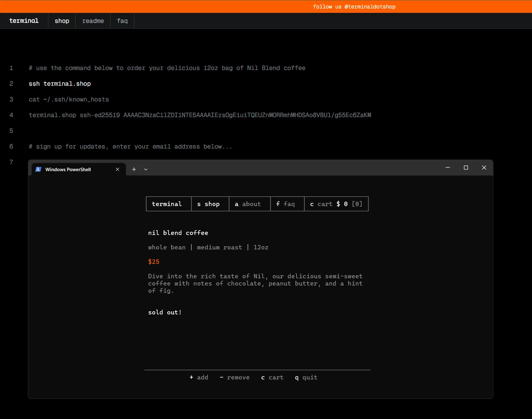Screen dimensions: 532x419
Task: Maximize the PowerShell window
Action: click(466, 168)
